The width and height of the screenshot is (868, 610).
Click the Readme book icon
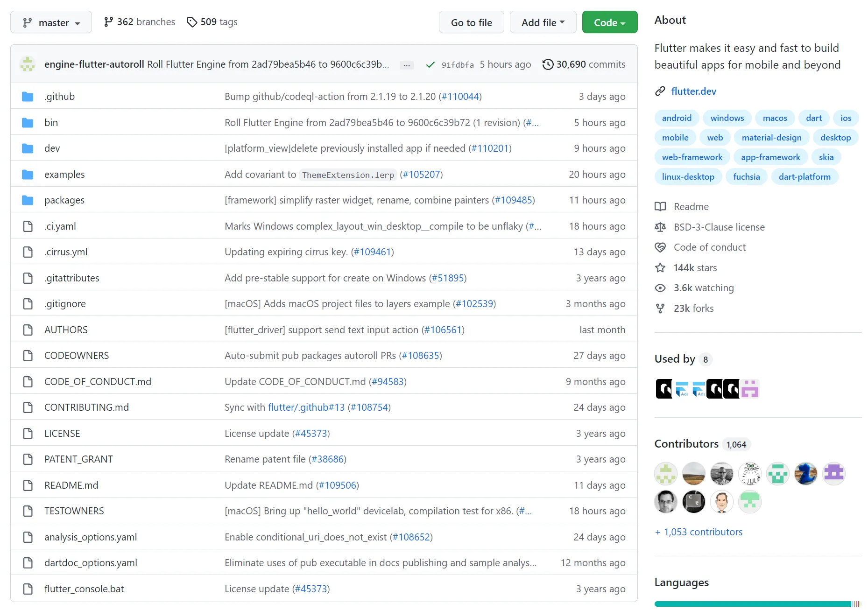(x=660, y=207)
